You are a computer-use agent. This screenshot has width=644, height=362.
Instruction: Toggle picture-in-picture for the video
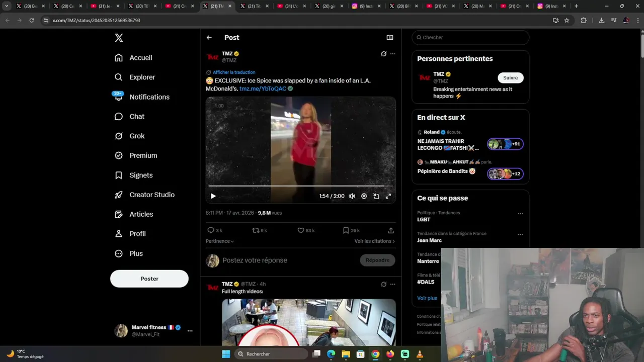(376, 196)
